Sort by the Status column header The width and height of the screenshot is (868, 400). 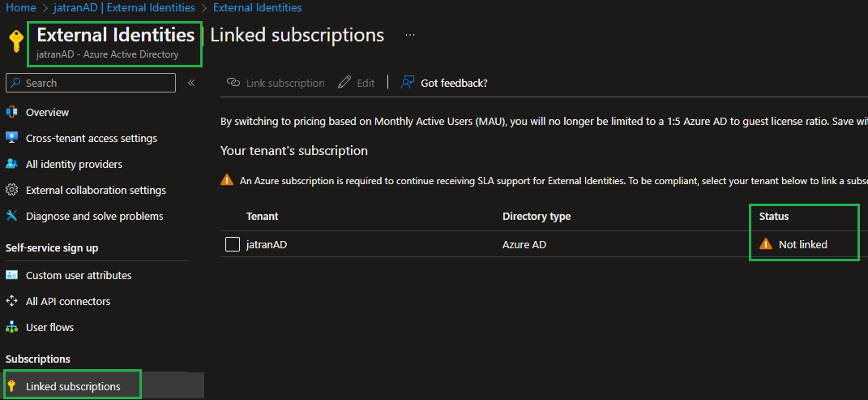coord(774,217)
